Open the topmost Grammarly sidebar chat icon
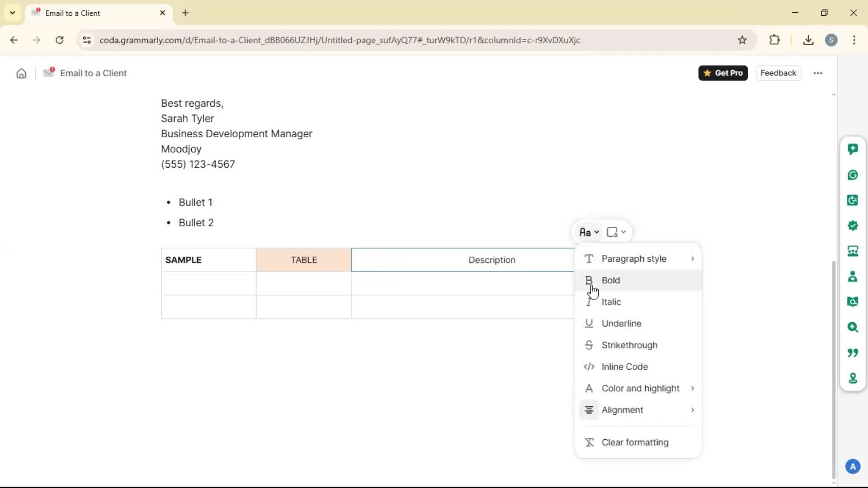 [853, 149]
